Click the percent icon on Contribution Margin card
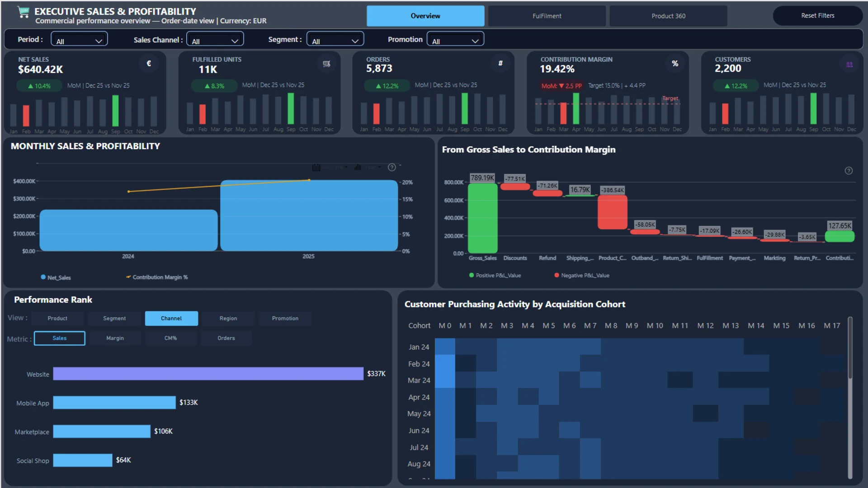 pyautogui.click(x=675, y=64)
